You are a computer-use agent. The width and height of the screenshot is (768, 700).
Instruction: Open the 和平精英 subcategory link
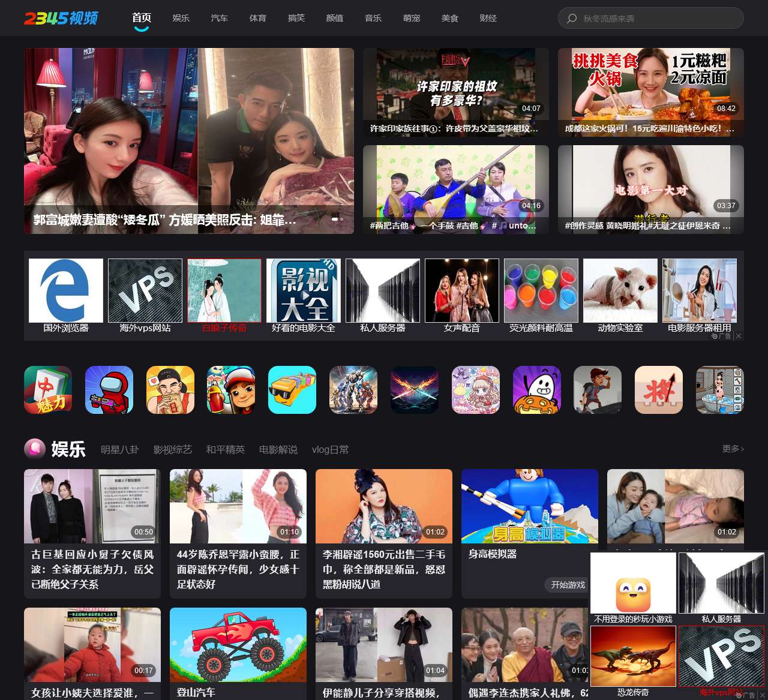coord(225,449)
